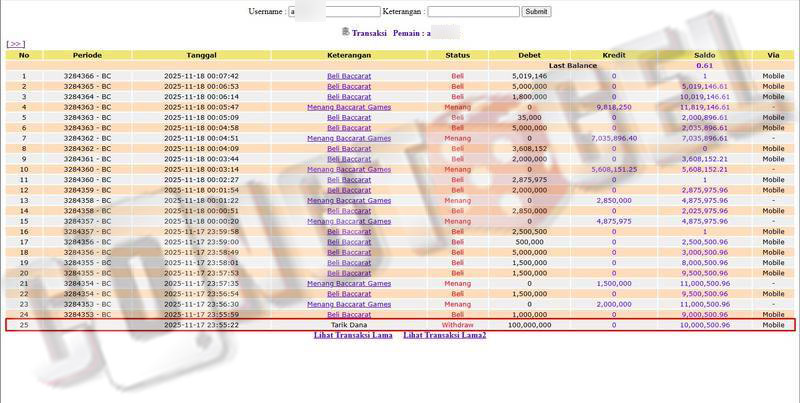Click the Username input field
800x403 pixels.
334,11
